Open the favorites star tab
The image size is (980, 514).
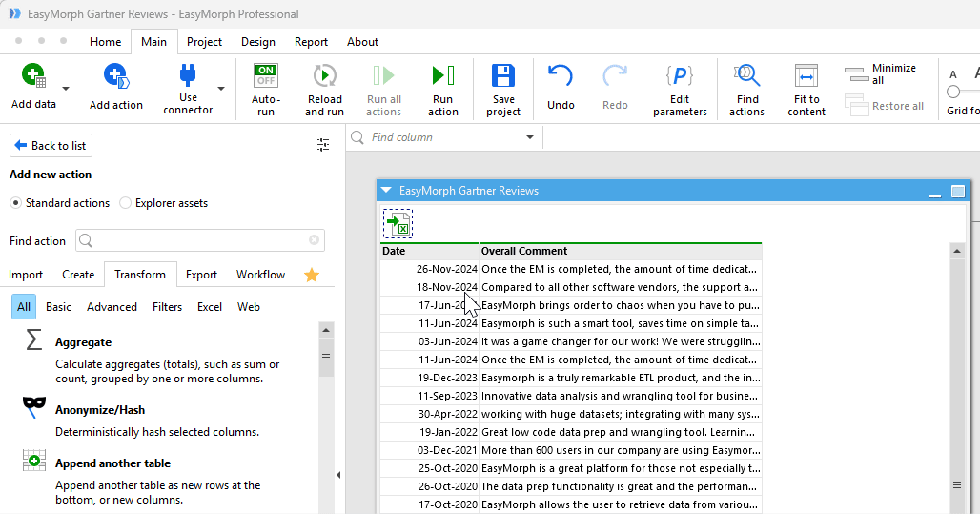(311, 276)
